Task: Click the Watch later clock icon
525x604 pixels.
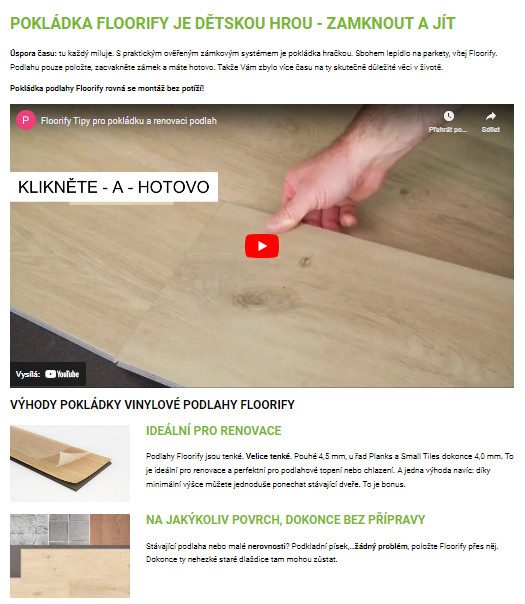Action: 448,116
